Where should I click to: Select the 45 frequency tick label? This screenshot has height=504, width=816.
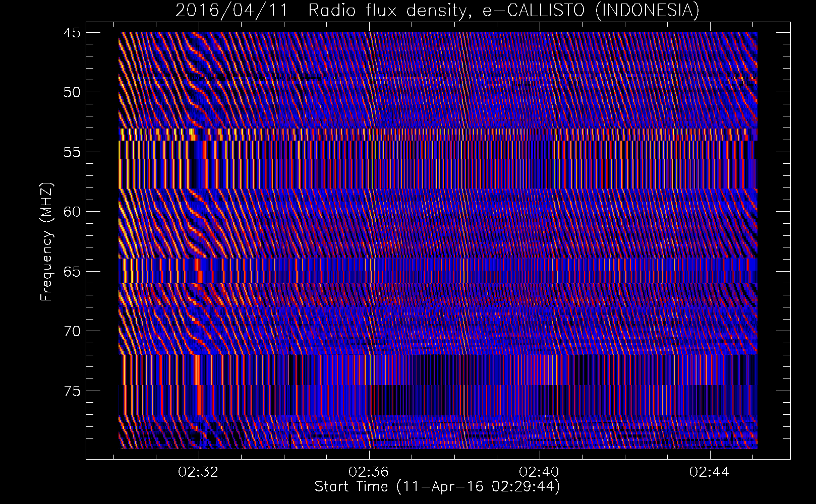click(72, 33)
